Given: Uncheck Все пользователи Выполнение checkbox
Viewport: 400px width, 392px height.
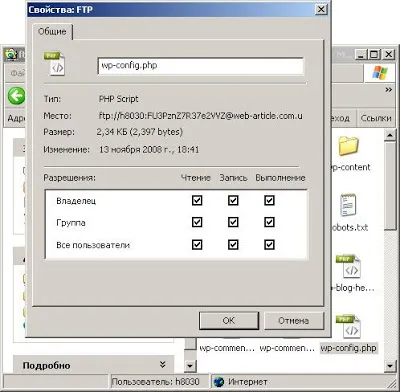Looking at the screenshot, I should coord(269,245).
